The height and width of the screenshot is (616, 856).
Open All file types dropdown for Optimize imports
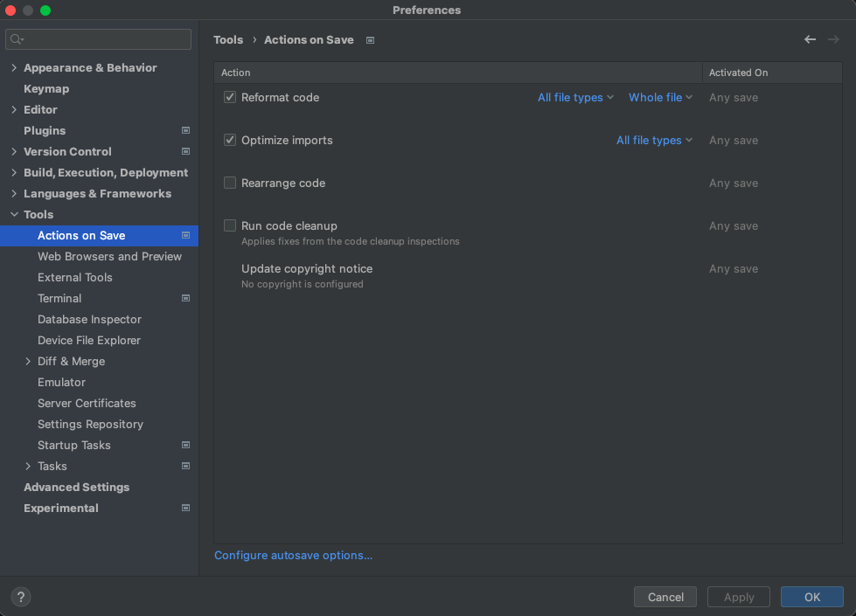(654, 140)
